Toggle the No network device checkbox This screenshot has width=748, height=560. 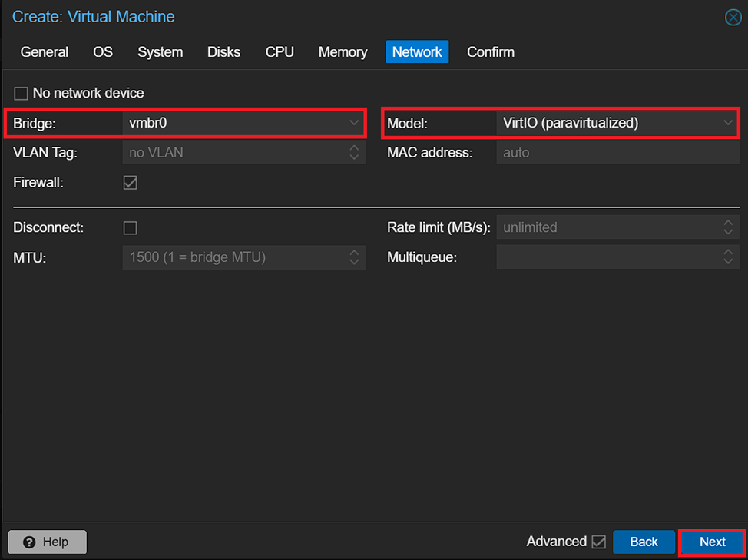click(21, 93)
